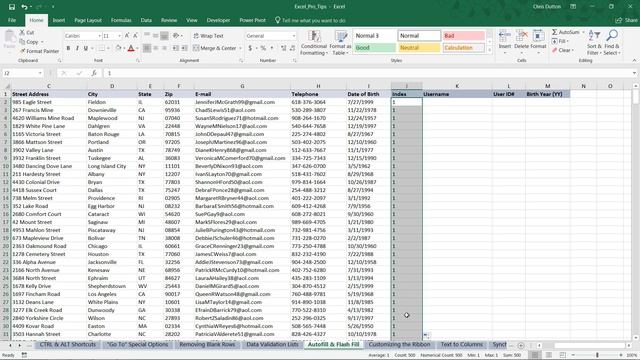Toggle Bold formatting
Screen dimensions: 640x360
pos(68,48)
